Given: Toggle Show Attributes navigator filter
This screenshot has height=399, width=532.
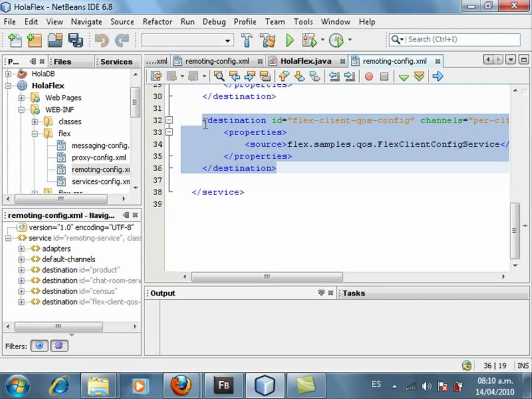Looking at the screenshot, I should (39, 346).
